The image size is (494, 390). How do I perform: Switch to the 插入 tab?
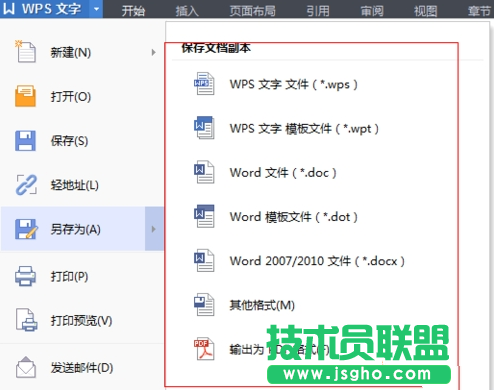pyautogui.click(x=187, y=11)
